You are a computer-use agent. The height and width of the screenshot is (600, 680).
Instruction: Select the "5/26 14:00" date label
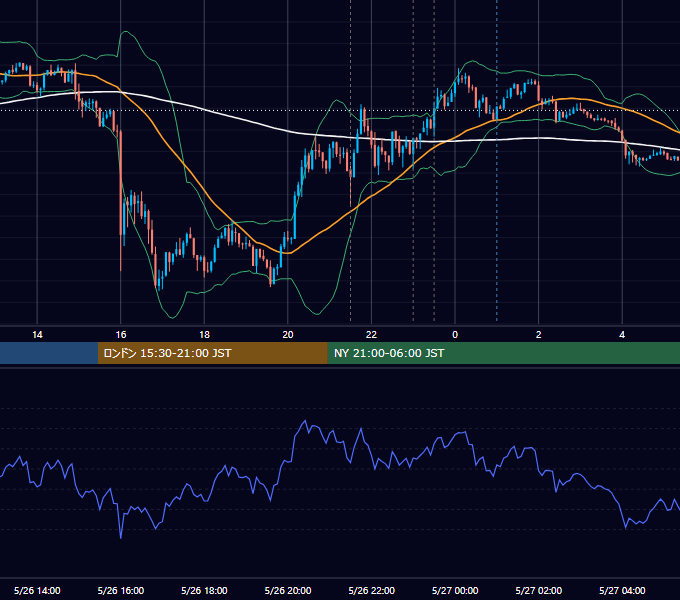coord(37,590)
